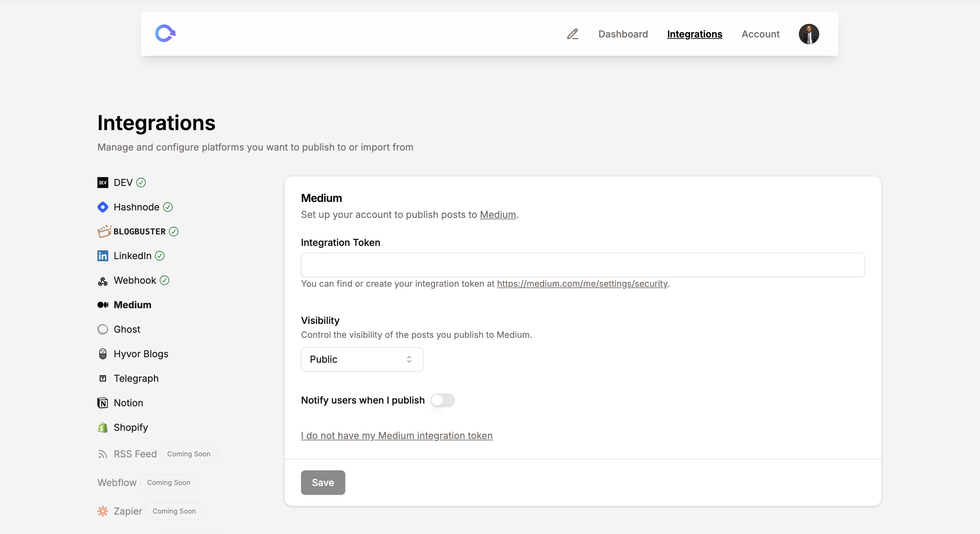The width and height of the screenshot is (980, 534).
Task: Click Webflow Coming Soon badge
Action: pos(169,483)
